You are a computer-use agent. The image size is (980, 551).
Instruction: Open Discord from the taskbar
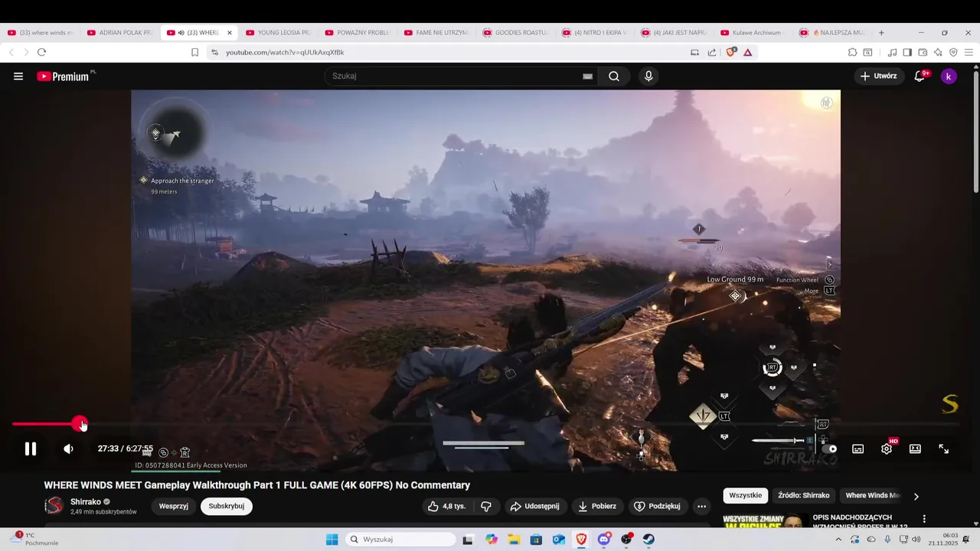click(x=603, y=540)
